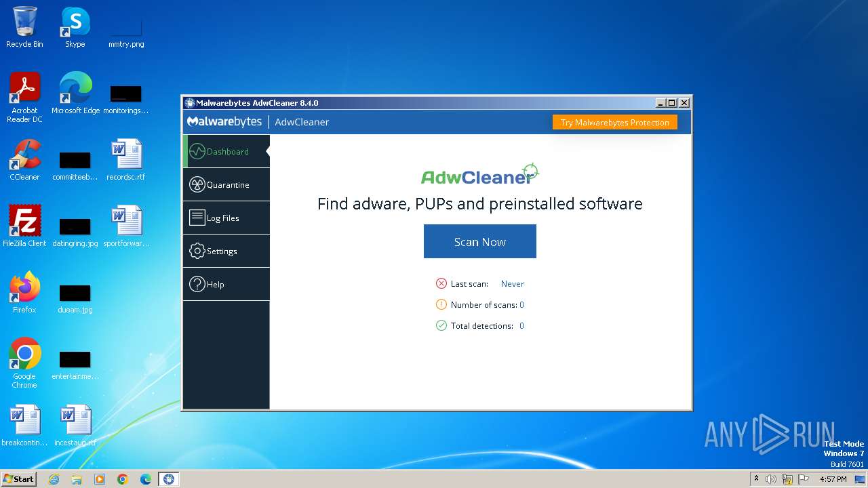Click the Total detections value 0
Viewport: 868px width, 488px height.
(521, 326)
